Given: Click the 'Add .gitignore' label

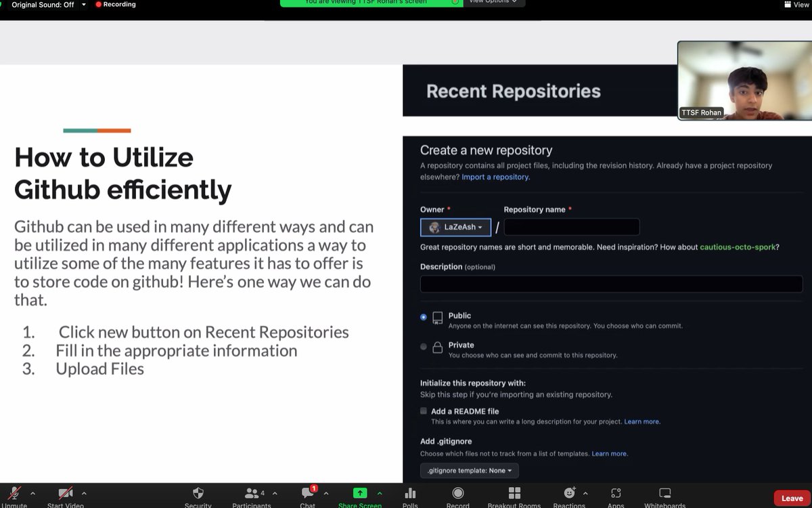Looking at the screenshot, I should (x=446, y=442).
